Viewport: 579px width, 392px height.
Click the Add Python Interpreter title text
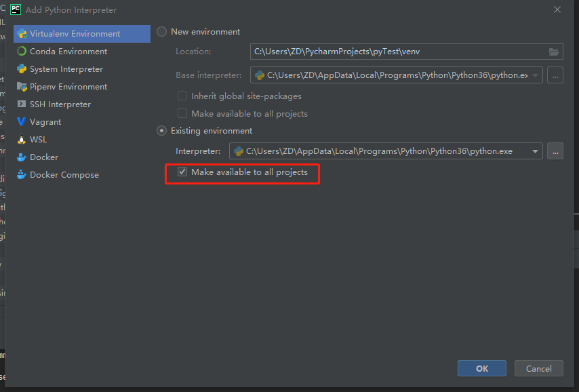71,10
